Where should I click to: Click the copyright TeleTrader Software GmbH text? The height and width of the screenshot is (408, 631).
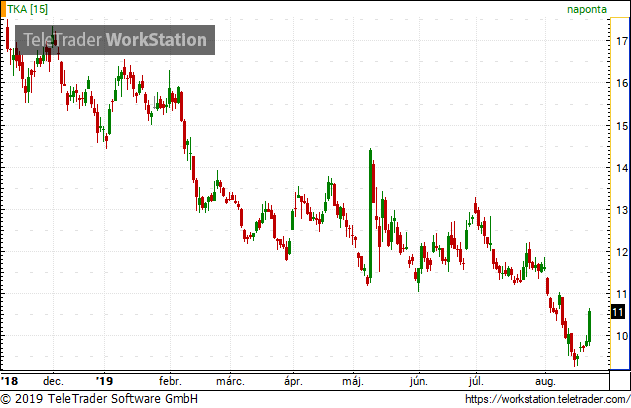pyautogui.click(x=99, y=399)
